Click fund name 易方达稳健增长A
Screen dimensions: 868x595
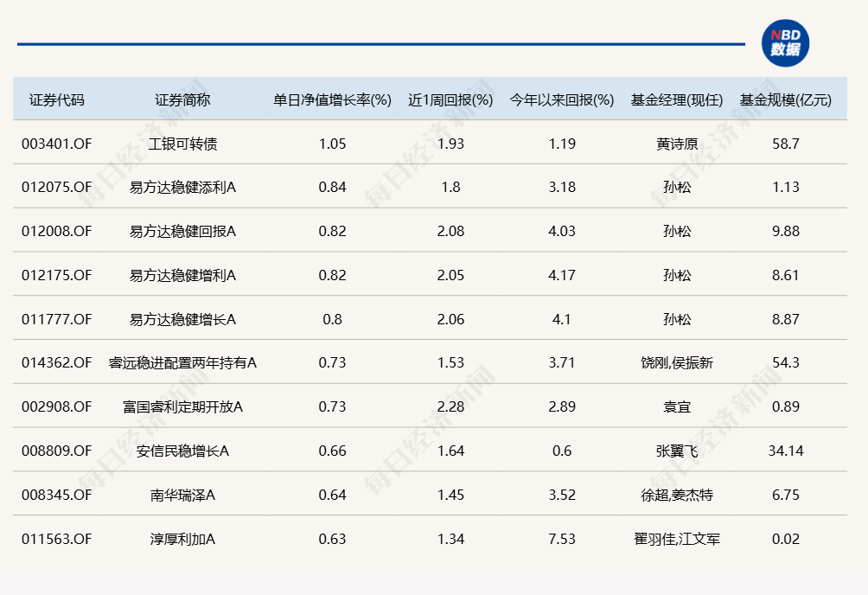[182, 320]
